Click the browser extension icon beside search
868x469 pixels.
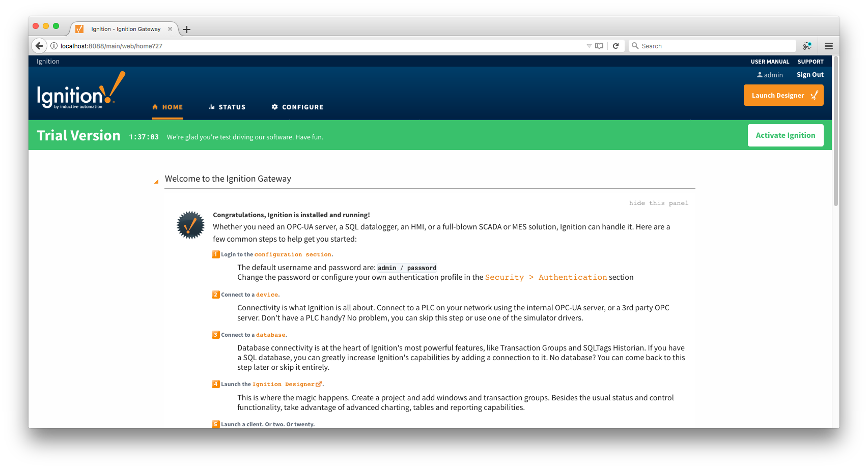pos(807,46)
